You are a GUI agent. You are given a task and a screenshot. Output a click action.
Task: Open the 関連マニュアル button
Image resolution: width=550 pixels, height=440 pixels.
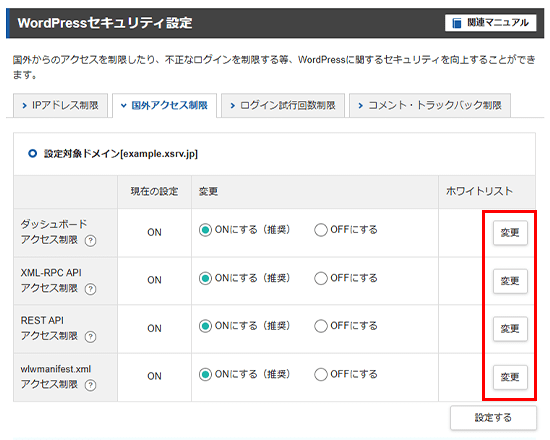pyautogui.click(x=490, y=23)
